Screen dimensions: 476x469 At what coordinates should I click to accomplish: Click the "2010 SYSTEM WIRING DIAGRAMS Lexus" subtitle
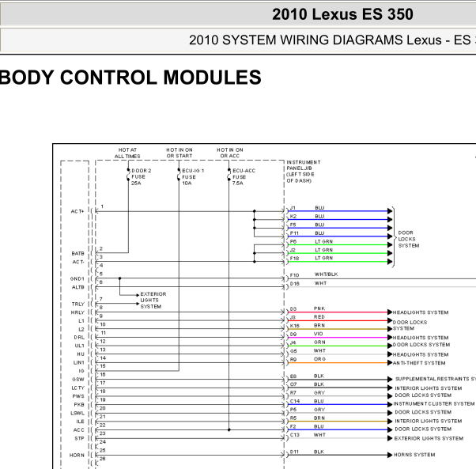click(315, 40)
